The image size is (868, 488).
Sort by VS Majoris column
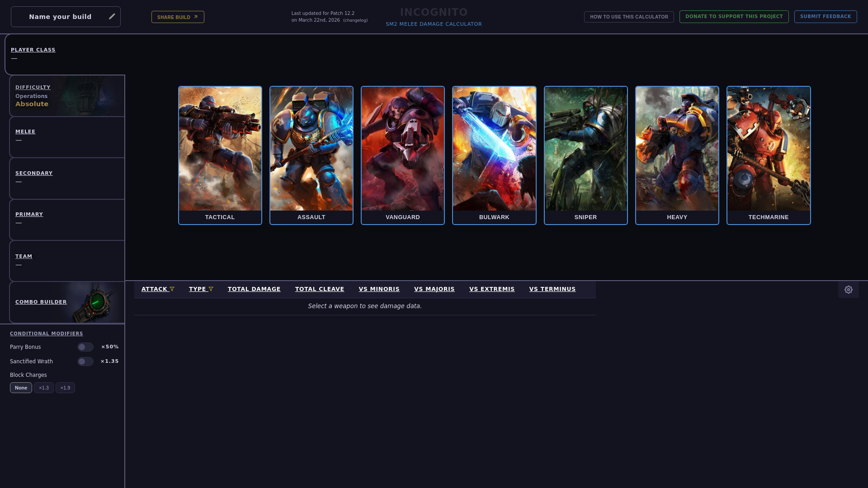[x=434, y=289]
